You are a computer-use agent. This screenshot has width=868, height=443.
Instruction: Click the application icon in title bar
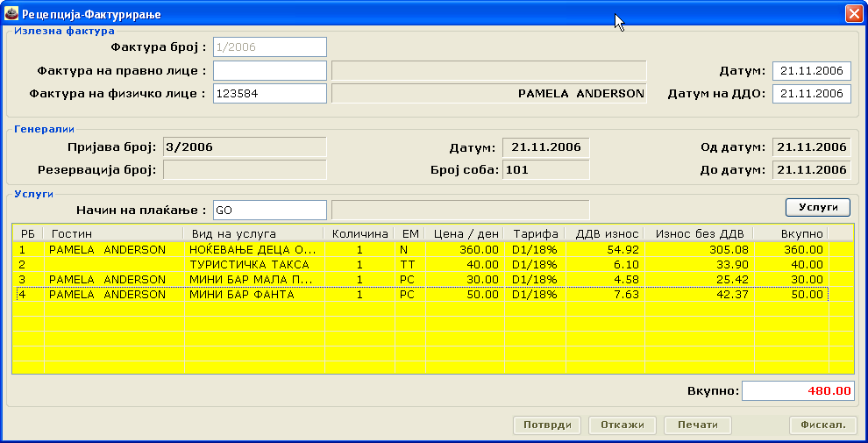click(11, 15)
